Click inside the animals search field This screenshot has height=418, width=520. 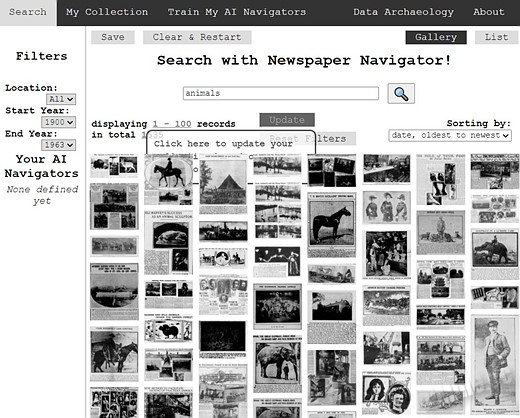point(281,93)
